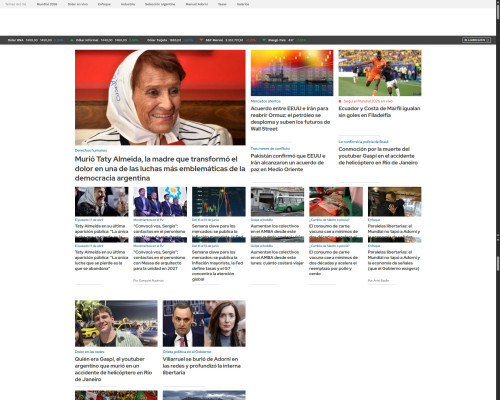
Task: Open Villarruel se burló de Adorni article
Action: tap(202, 366)
